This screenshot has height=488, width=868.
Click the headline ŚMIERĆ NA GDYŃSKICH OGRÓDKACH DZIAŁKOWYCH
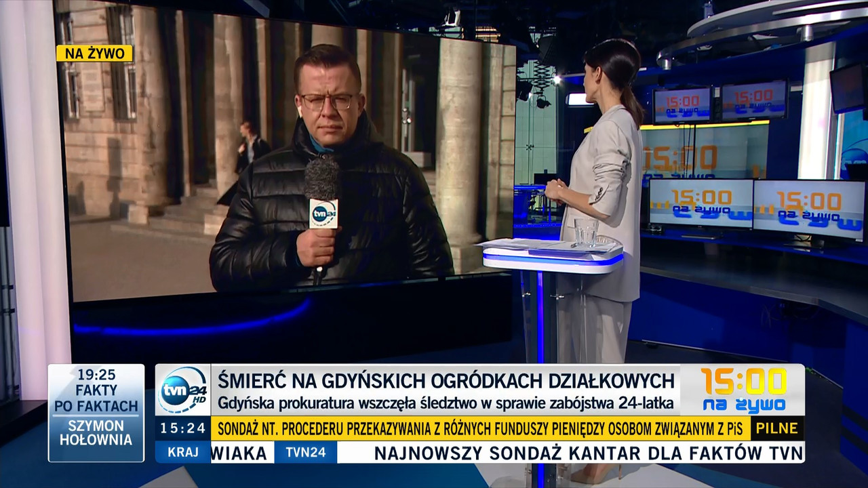click(x=446, y=380)
